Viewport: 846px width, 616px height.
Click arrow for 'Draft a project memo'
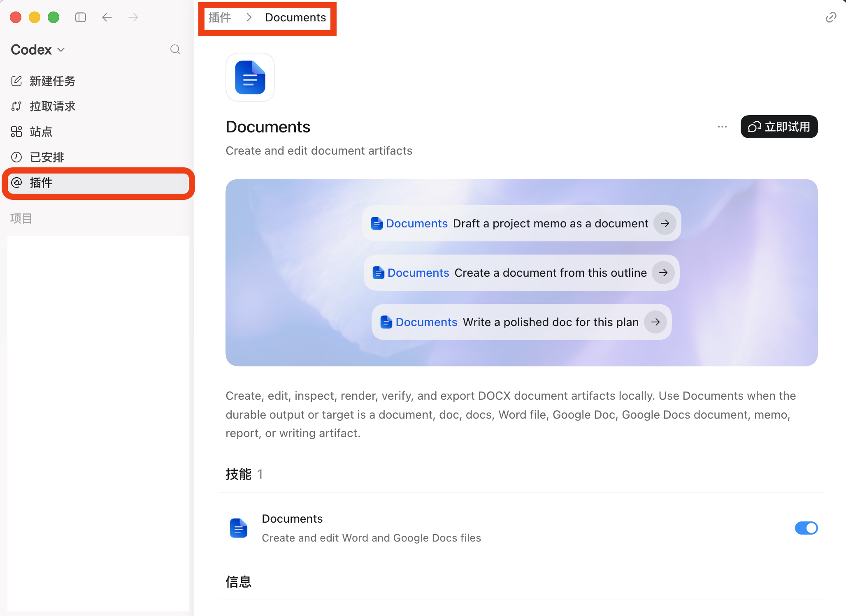coord(665,223)
